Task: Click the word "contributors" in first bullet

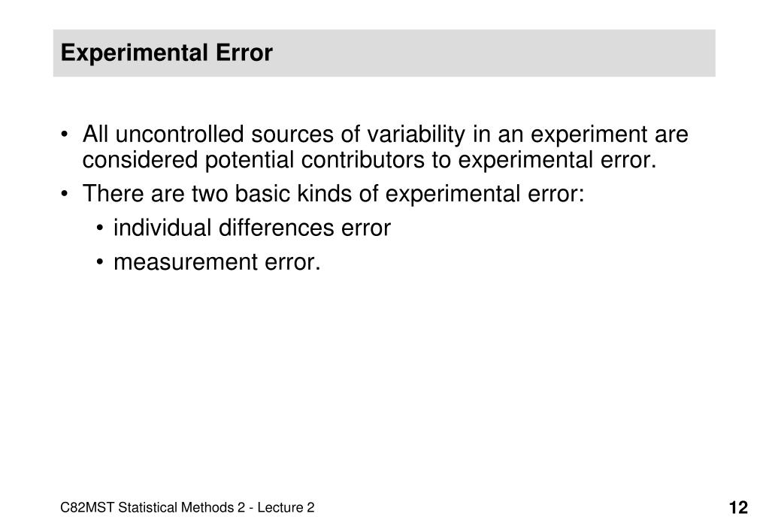Action: (362, 160)
